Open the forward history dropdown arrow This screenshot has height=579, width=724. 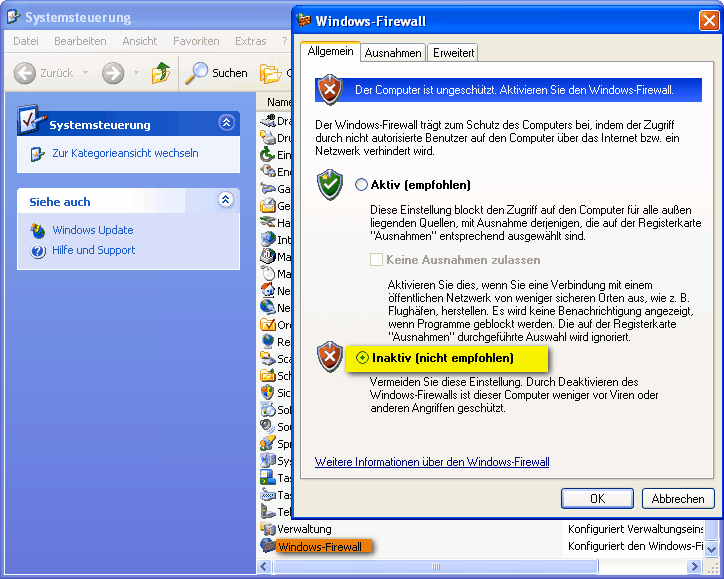(136, 73)
